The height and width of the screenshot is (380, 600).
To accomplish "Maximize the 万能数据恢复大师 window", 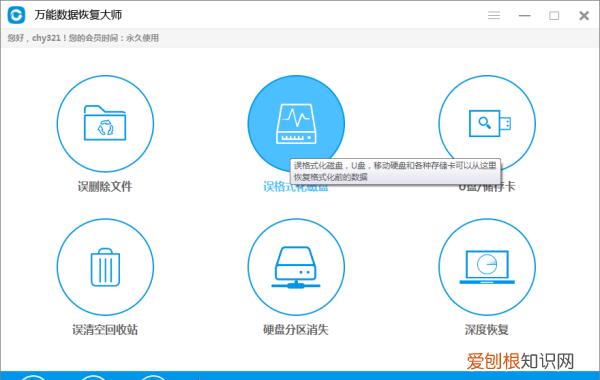I will 554,16.
